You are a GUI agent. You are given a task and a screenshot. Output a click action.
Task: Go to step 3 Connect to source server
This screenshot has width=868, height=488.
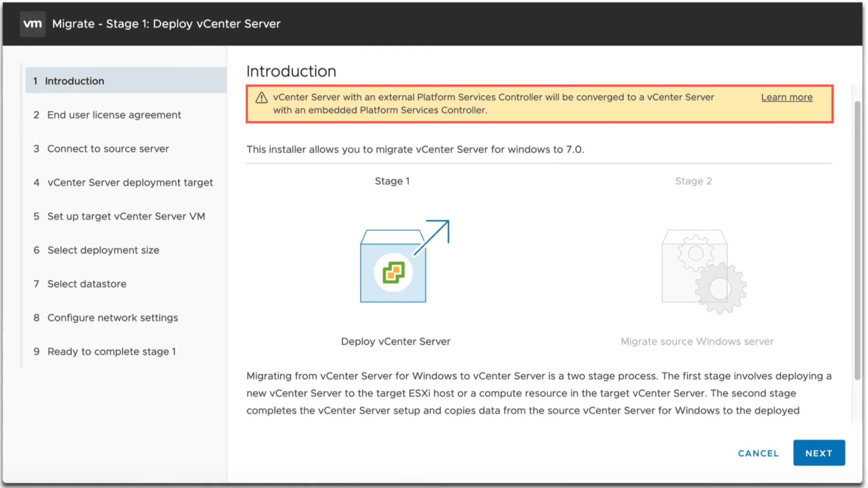pos(108,148)
